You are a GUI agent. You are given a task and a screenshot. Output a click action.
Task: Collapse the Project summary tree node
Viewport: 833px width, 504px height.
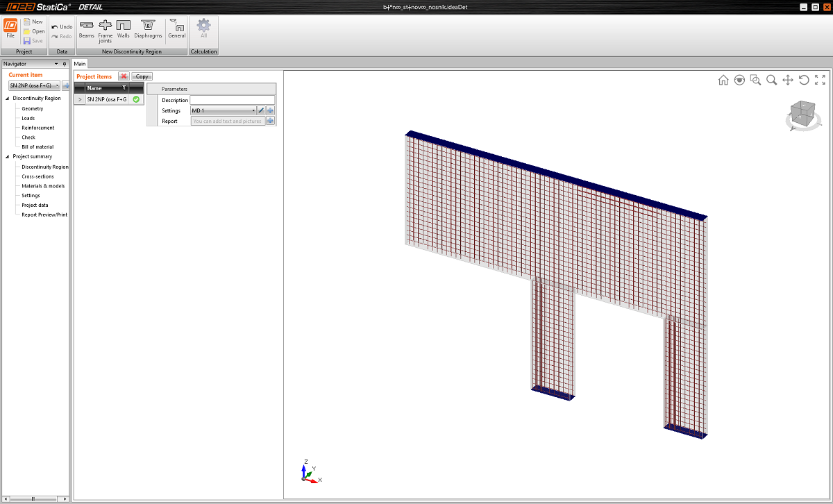[8, 157]
